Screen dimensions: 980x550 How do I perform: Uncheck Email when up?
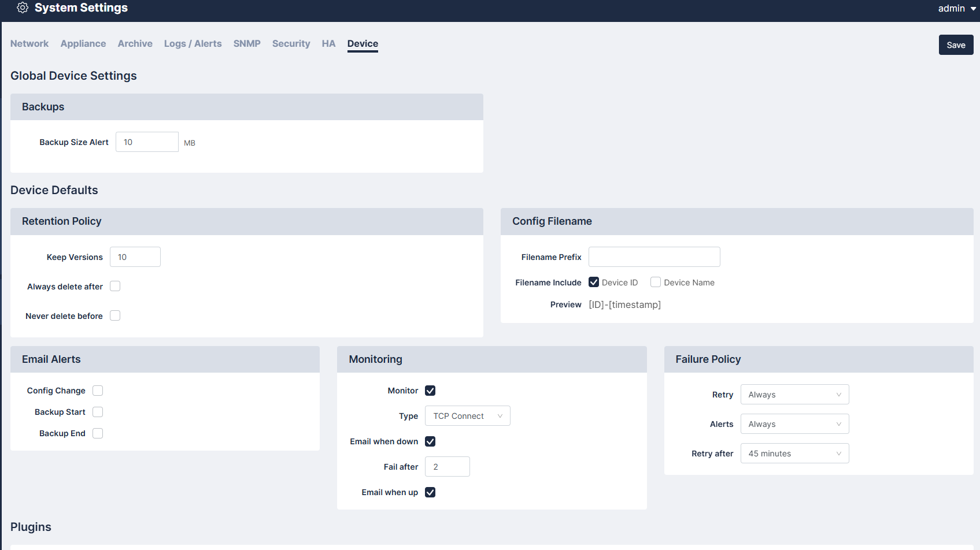coord(430,493)
